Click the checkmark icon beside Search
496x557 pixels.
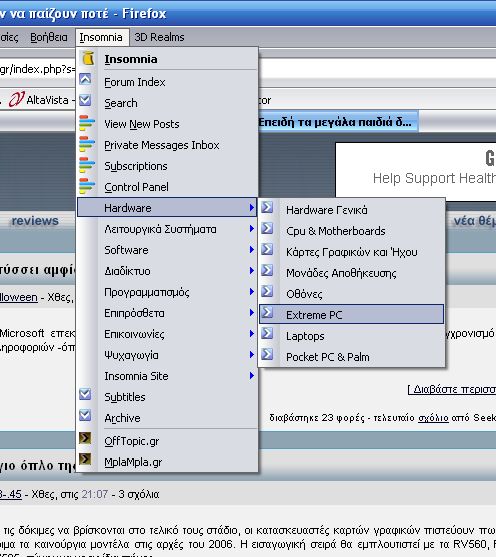click(85, 100)
